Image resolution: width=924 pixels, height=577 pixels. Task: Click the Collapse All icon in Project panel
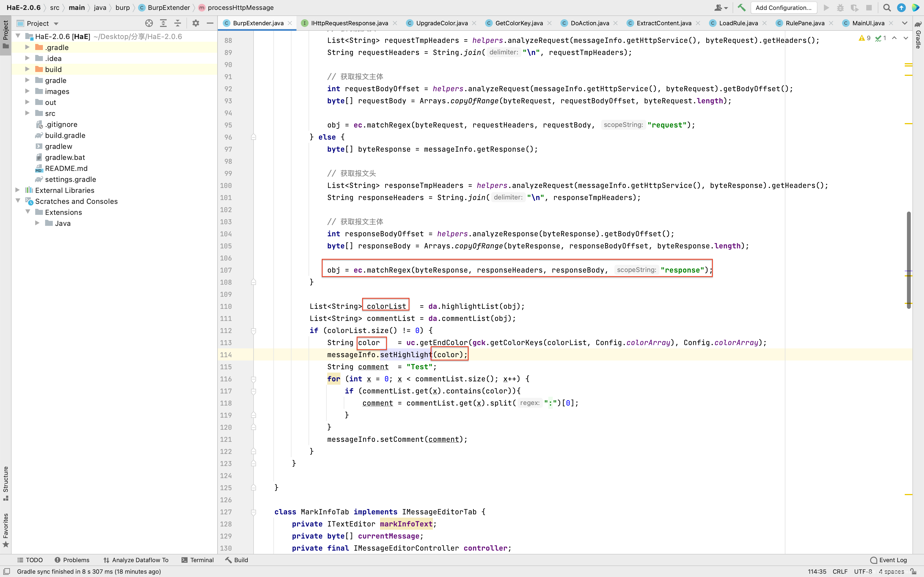[x=178, y=23]
